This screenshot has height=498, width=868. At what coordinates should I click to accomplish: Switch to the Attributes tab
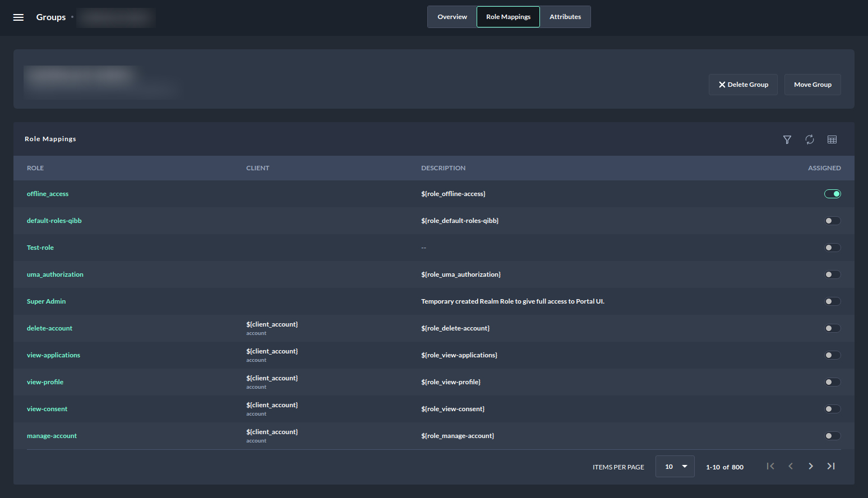pyautogui.click(x=565, y=17)
